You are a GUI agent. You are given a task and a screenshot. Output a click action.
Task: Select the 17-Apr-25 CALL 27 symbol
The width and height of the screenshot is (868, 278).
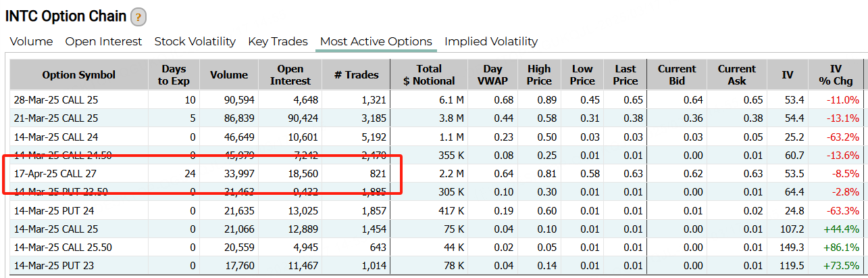tap(56, 174)
